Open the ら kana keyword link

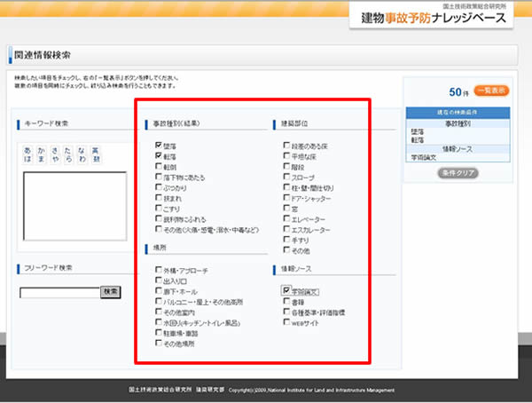point(68,159)
